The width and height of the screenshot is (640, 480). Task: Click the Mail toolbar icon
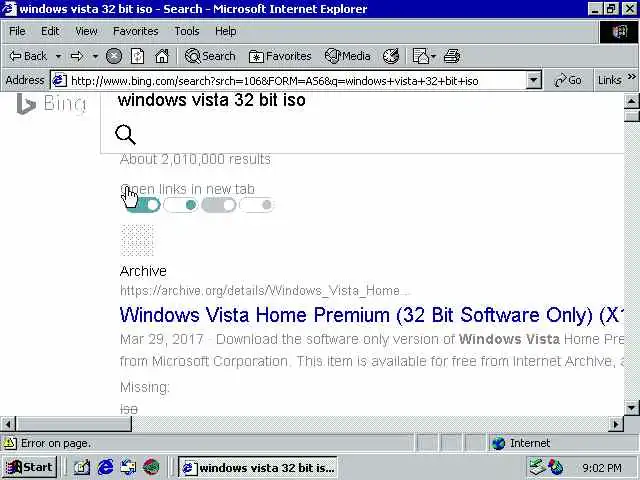[421, 56]
